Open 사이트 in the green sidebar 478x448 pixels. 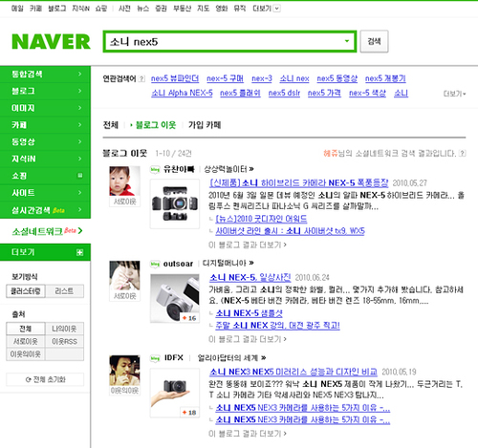[x=45, y=192]
